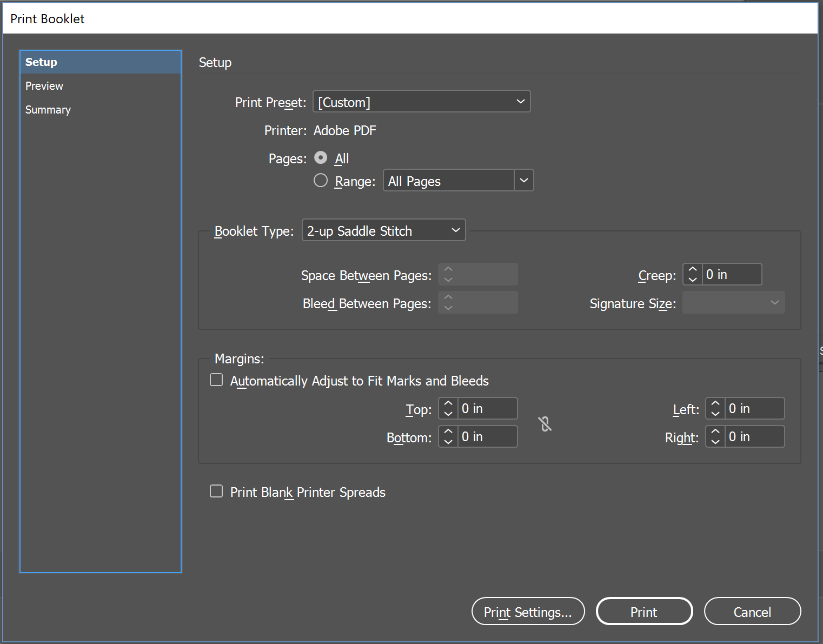Select the Range radio button
The width and height of the screenshot is (823, 644).
[x=321, y=180]
